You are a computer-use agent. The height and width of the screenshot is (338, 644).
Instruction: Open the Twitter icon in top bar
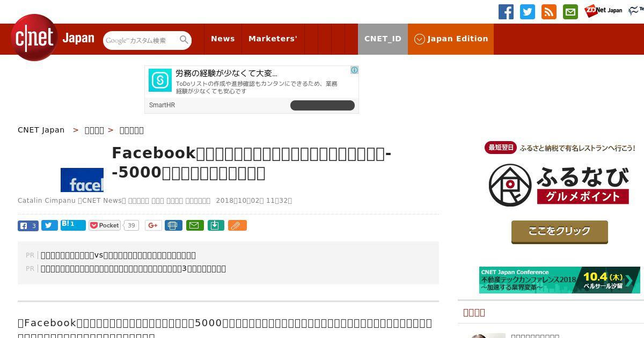(528, 12)
